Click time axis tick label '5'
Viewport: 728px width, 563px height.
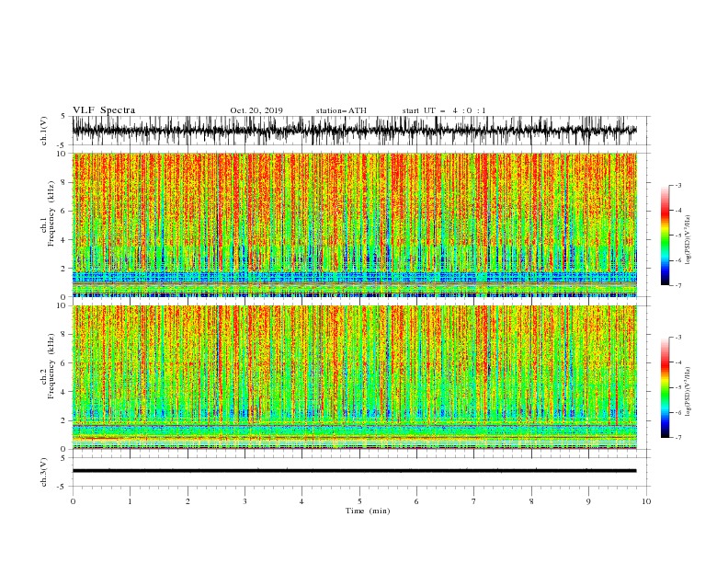[359, 501]
